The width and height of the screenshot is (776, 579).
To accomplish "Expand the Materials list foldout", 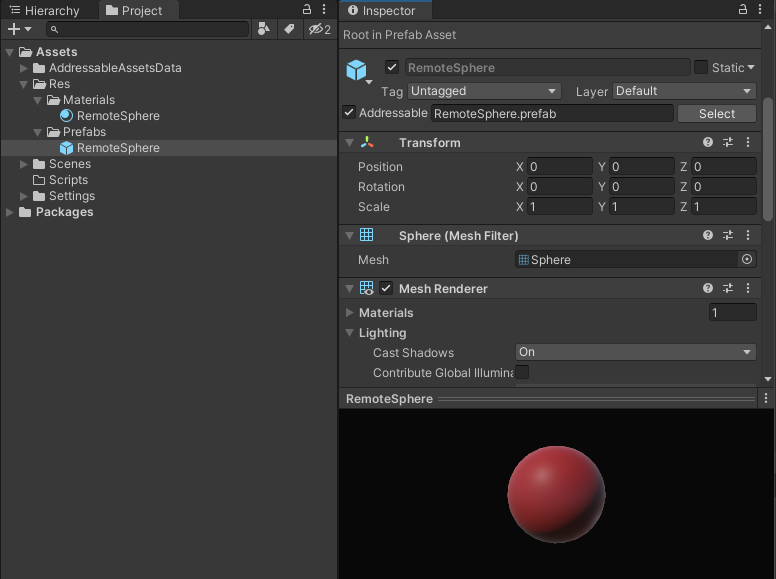I will [349, 313].
